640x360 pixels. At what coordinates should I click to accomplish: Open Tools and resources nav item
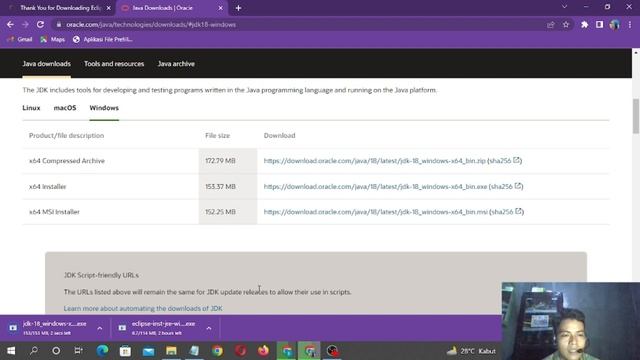(114, 64)
